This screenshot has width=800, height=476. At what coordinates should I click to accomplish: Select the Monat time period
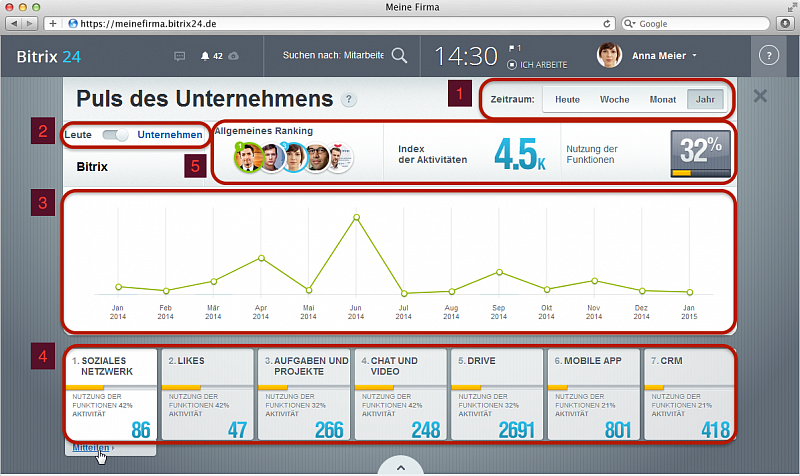(663, 99)
